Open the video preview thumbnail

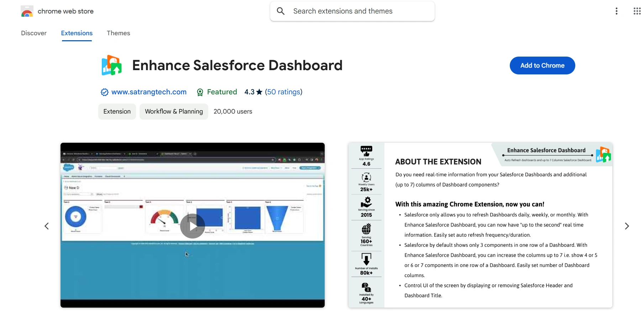pyautogui.click(x=193, y=225)
